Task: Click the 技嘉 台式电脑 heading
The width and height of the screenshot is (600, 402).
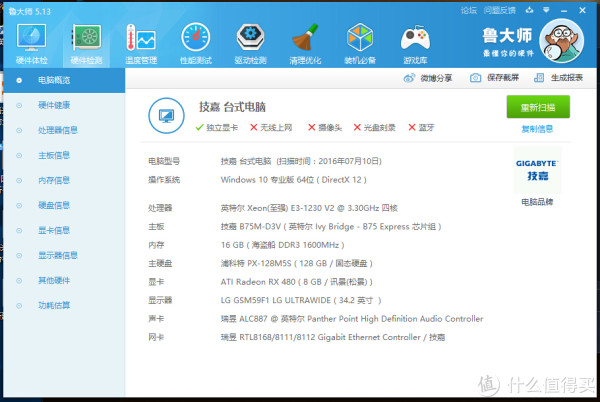Action: pyautogui.click(x=232, y=107)
